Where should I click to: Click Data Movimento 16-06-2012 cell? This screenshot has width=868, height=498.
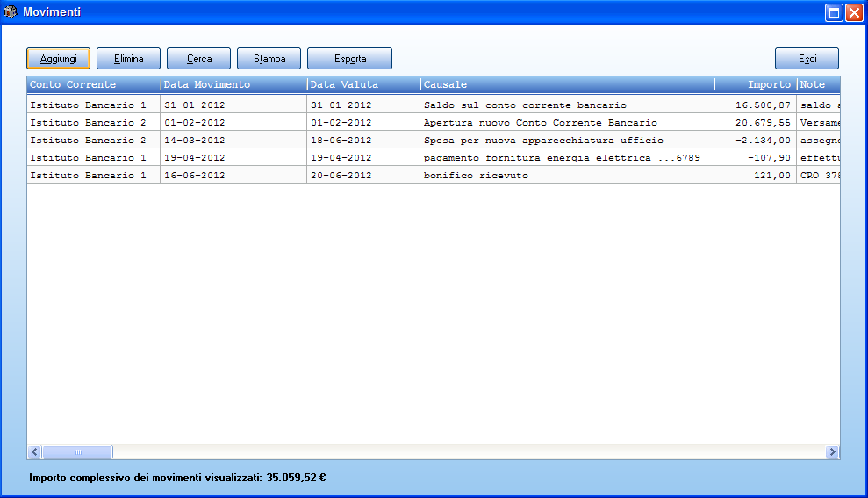233,175
